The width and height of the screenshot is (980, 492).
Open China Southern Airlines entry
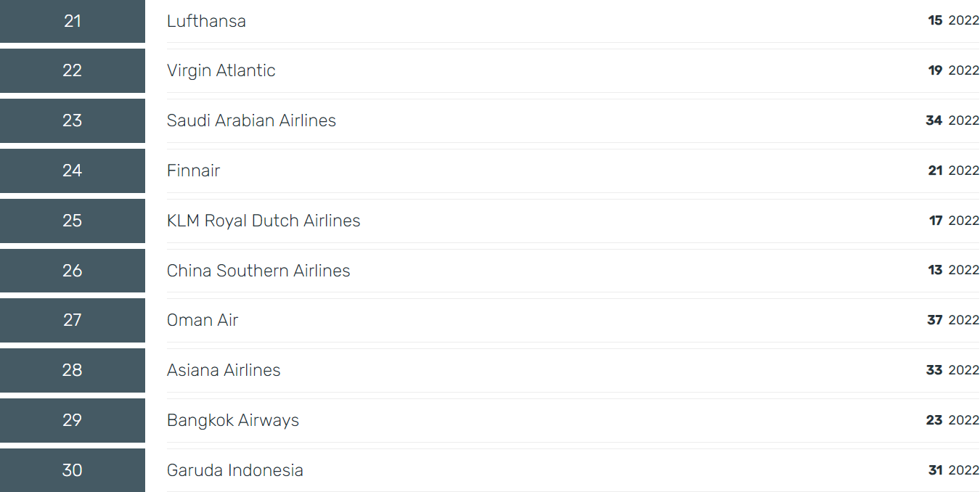(x=258, y=271)
